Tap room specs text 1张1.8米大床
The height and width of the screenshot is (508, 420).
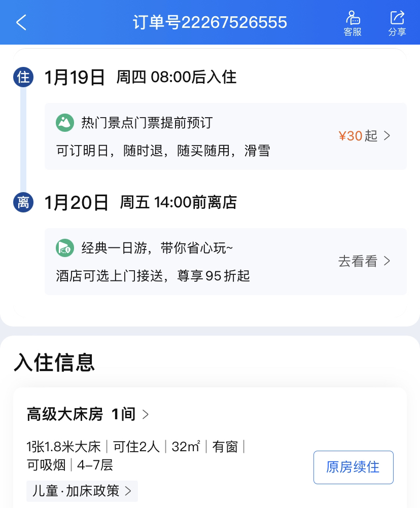tap(64, 447)
